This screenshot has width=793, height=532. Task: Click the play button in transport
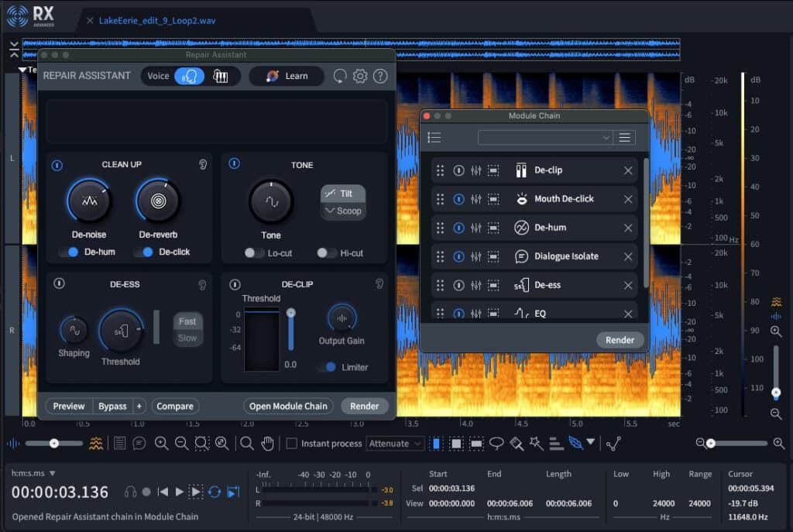pyautogui.click(x=180, y=492)
